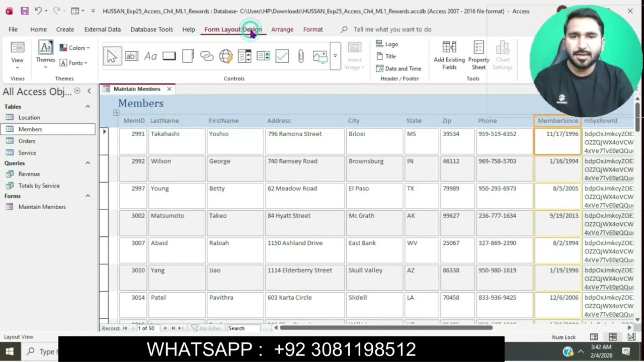This screenshot has width=644, height=362.
Task: Open the All Access Objects pane menu arrow
Action: click(77, 91)
